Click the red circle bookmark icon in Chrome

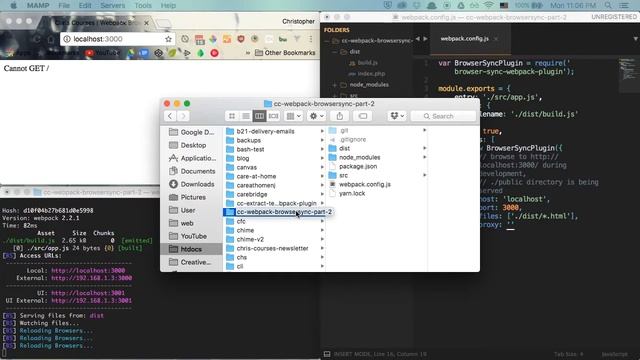coord(214,53)
